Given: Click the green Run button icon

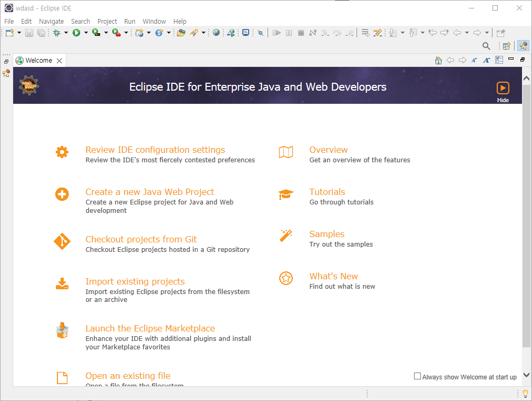Looking at the screenshot, I should 76,33.
